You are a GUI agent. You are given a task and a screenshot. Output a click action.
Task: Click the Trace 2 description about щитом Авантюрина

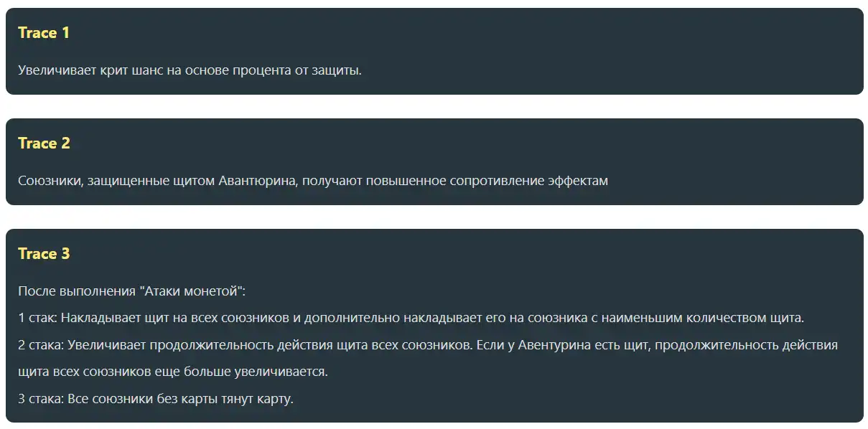pyautogui.click(x=312, y=181)
